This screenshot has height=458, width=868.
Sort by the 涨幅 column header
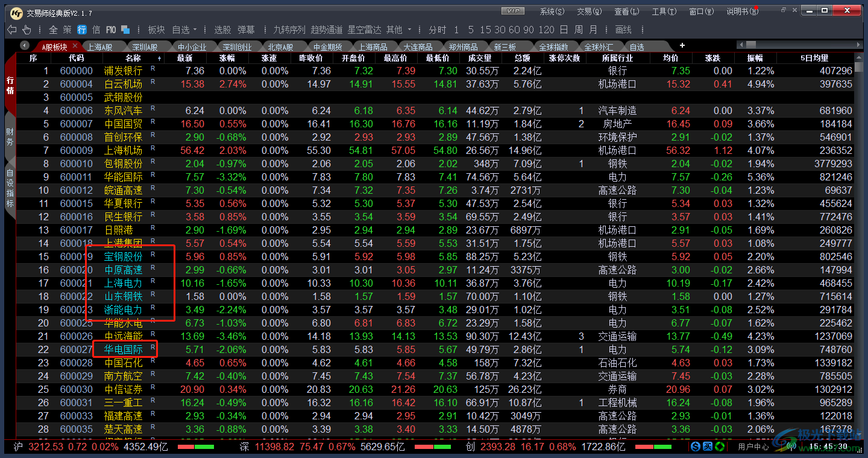(227, 58)
